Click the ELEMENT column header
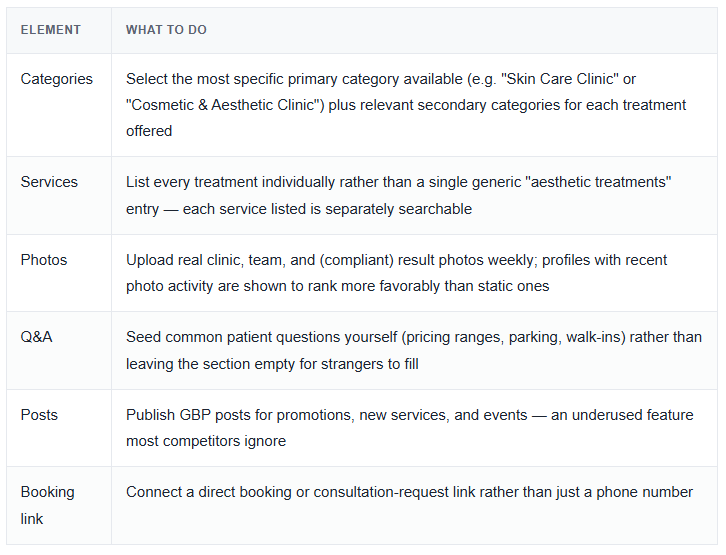This screenshot has height=555, width=726. coord(50,30)
